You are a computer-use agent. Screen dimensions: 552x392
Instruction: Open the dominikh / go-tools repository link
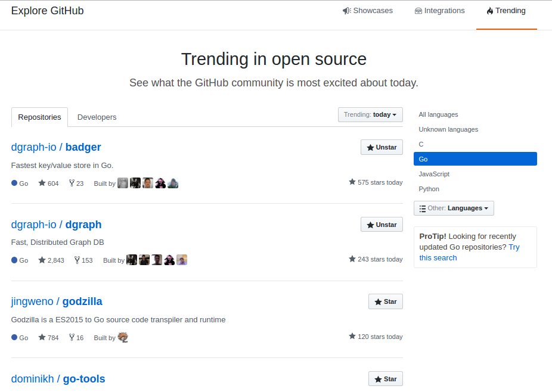point(58,379)
